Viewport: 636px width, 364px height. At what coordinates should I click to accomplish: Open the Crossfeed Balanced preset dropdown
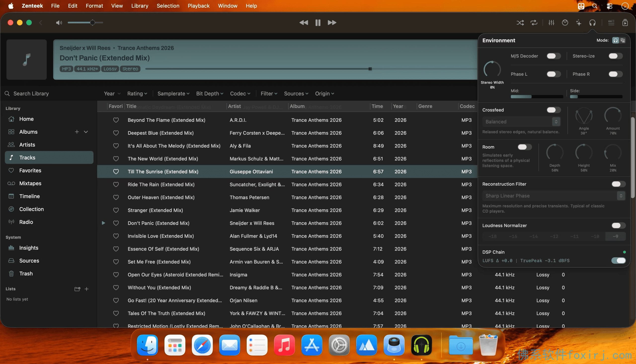pyautogui.click(x=521, y=122)
